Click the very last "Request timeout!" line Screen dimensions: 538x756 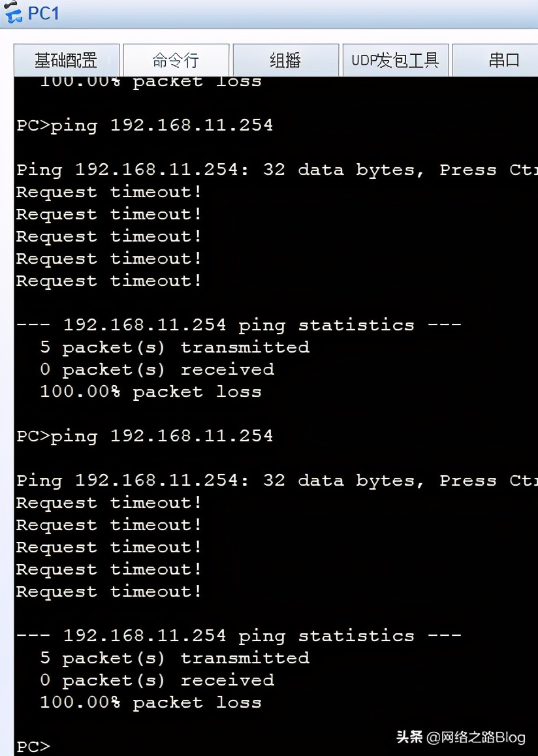[x=108, y=591]
